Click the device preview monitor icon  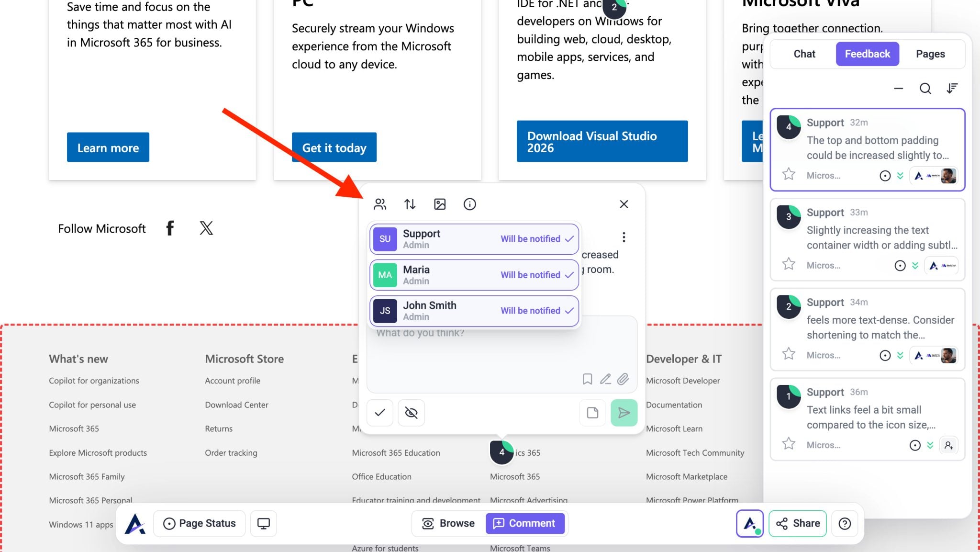pos(264,523)
